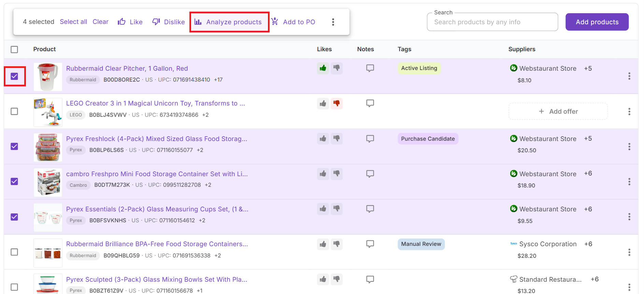This screenshot has width=644, height=294.
Task: Open notes icon for Rubbermaid Brilliance row
Action: coord(370,244)
